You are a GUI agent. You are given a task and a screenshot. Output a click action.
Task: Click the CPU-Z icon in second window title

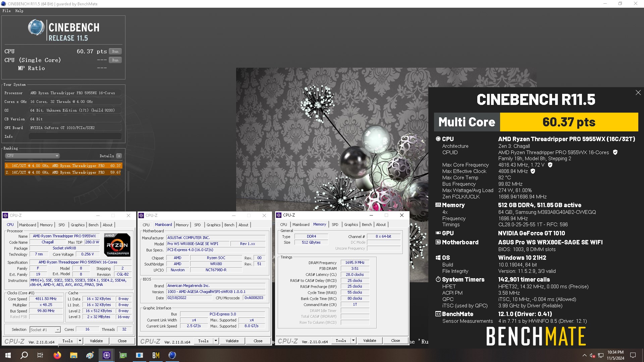tap(142, 216)
